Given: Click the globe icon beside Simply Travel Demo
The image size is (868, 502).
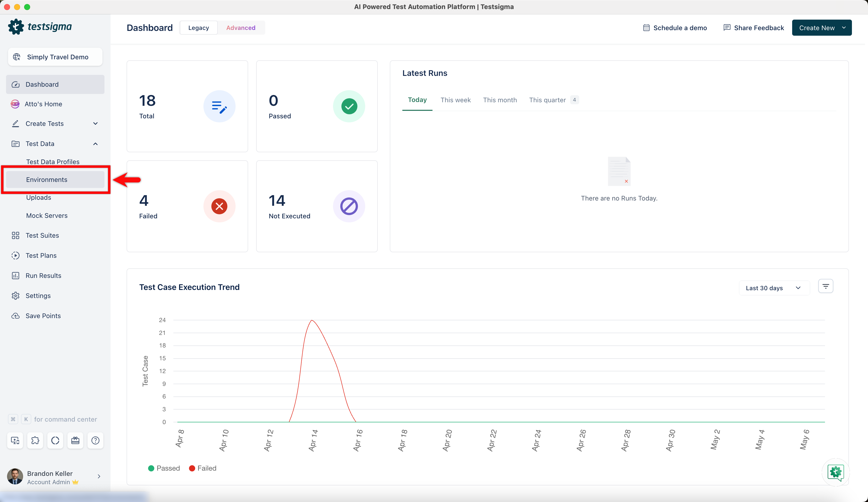Looking at the screenshot, I should pyautogui.click(x=17, y=57).
